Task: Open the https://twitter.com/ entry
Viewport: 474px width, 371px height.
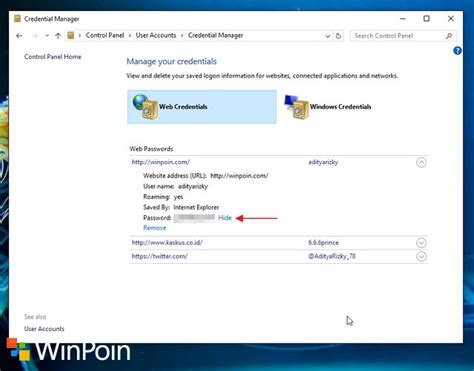Action: pos(159,256)
